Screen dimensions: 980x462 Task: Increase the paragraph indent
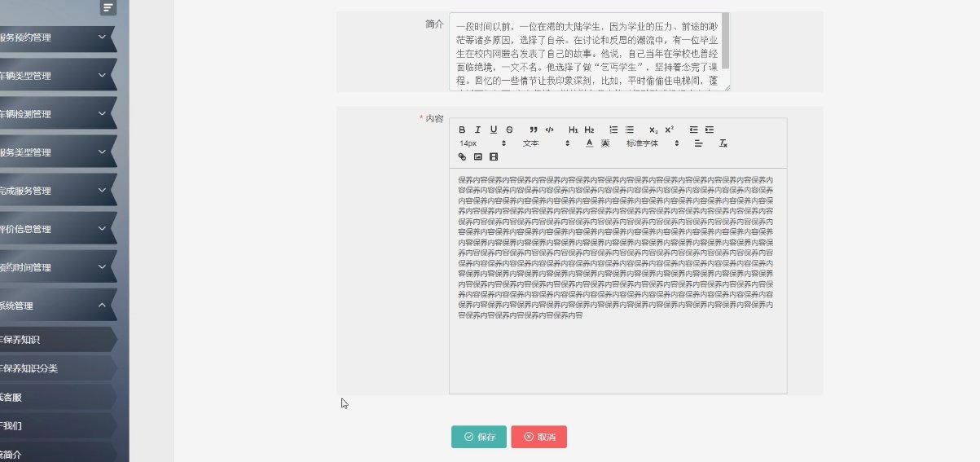click(710, 130)
